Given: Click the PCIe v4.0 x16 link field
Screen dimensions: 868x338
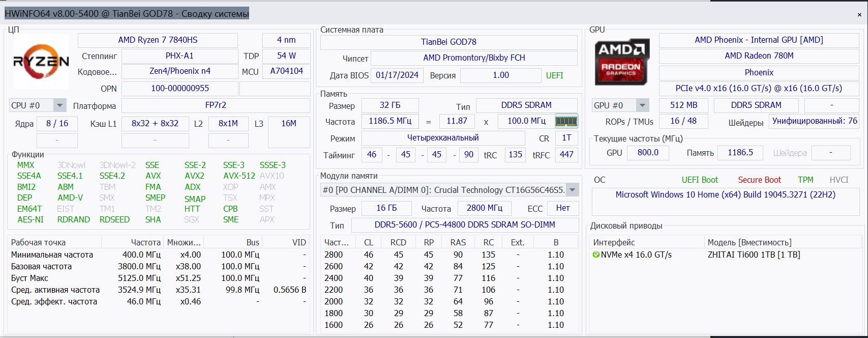Looking at the screenshot, I should (x=759, y=89).
